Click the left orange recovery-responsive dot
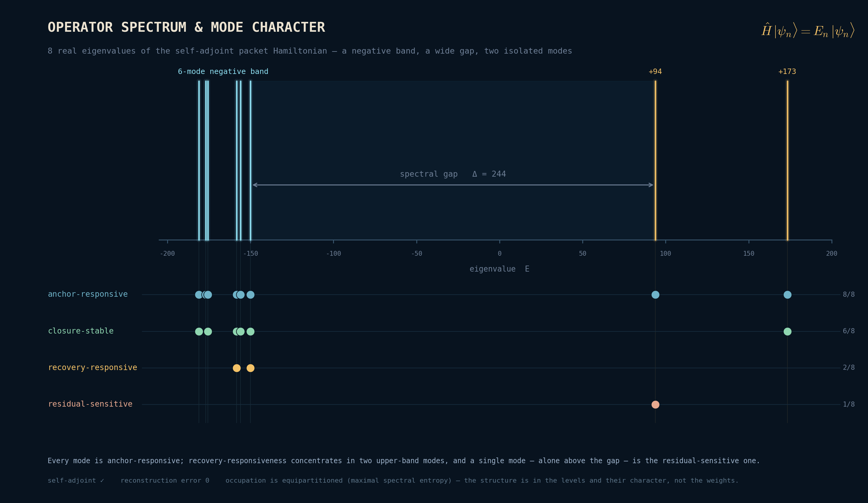Screen dimensions: 868x503 [237, 368]
